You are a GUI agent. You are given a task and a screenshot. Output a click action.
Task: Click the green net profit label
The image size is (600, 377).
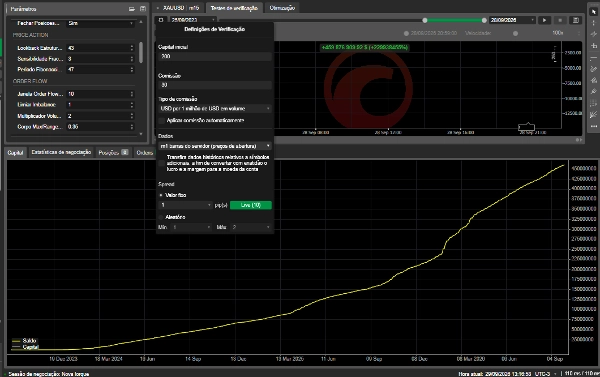[x=365, y=47]
